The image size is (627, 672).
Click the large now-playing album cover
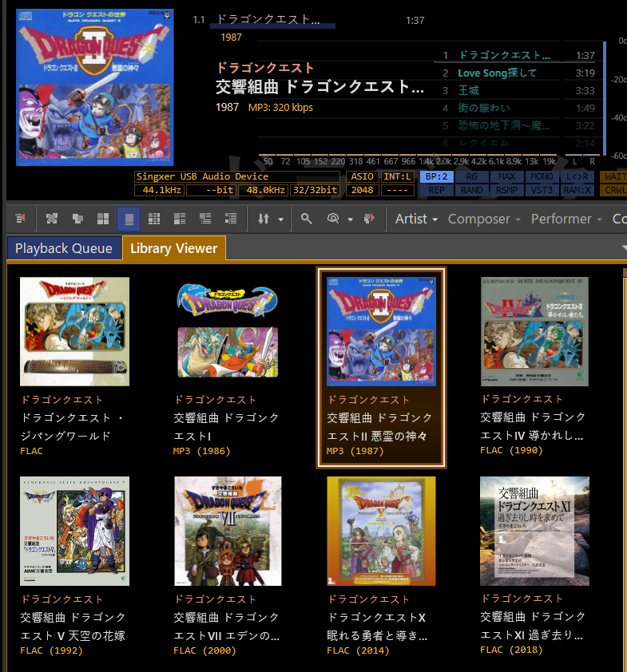pos(95,88)
